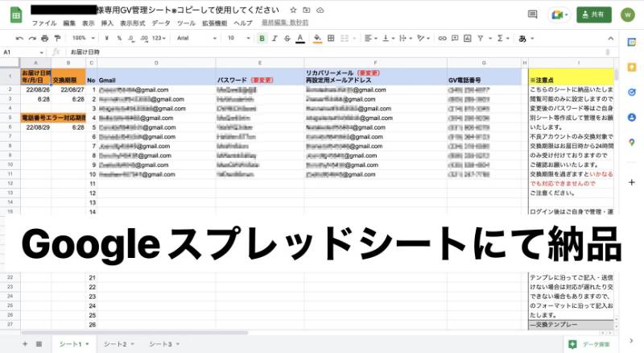Click the plus to get add-ons

click(x=632, y=182)
